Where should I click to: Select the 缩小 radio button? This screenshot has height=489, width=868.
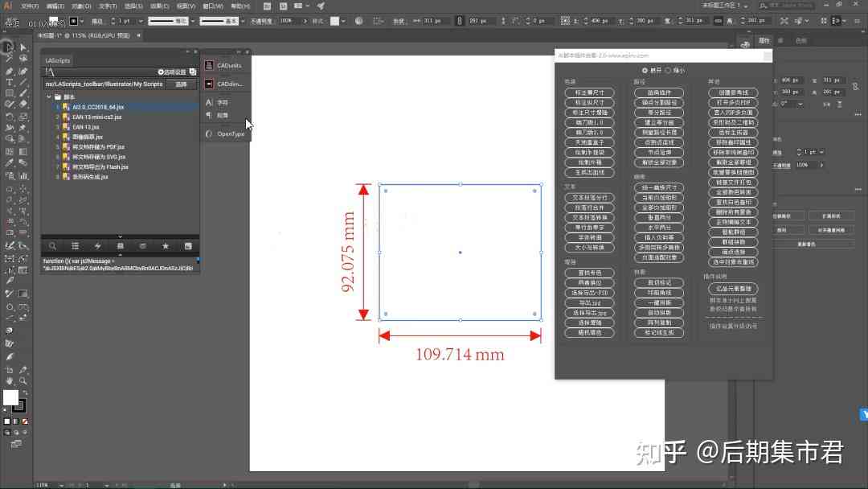point(668,70)
